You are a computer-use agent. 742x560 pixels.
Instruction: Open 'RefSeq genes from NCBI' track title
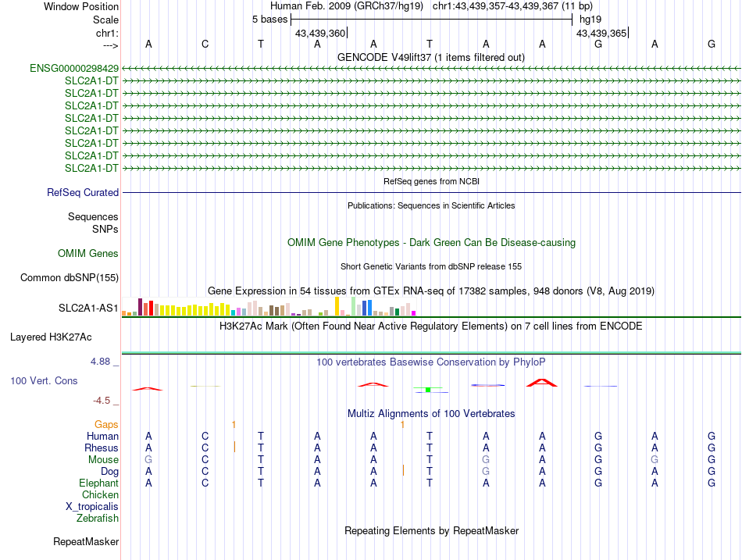click(431, 181)
